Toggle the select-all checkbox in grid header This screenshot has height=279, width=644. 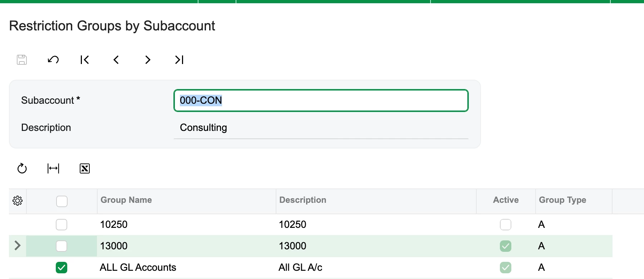[x=62, y=201]
